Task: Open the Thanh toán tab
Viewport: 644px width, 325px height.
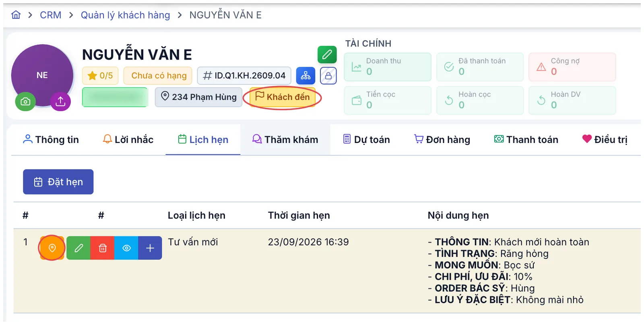Action: (526, 140)
